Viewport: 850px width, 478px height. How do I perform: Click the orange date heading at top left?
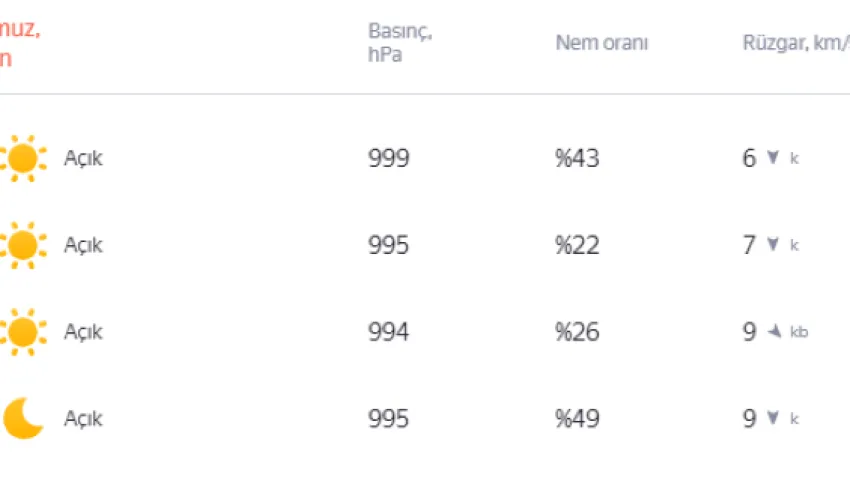(20, 43)
